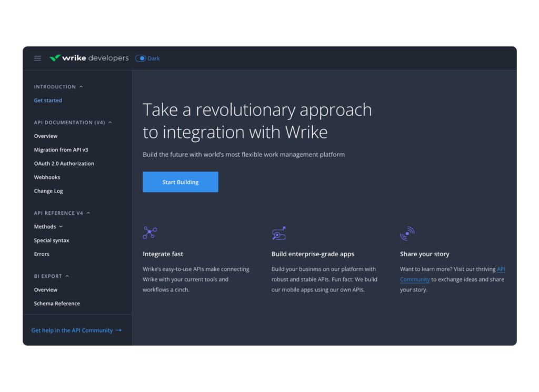Click arrow icon beside Get help link
The image size is (539, 392).
click(118, 330)
